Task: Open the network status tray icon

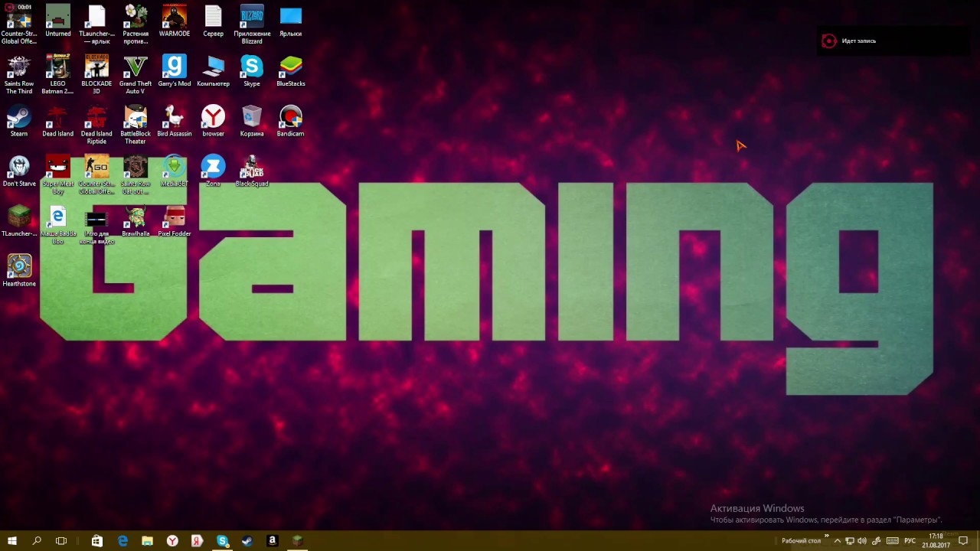Action: click(x=850, y=541)
